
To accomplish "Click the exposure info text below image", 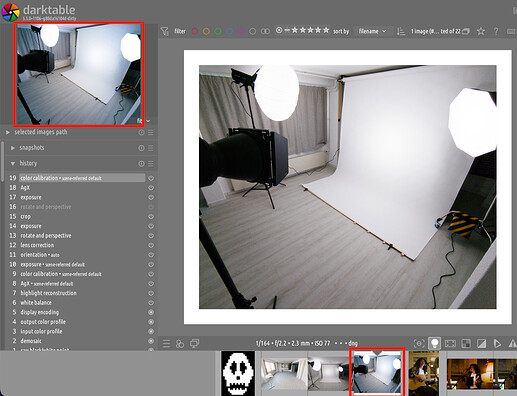I will coord(306,343).
